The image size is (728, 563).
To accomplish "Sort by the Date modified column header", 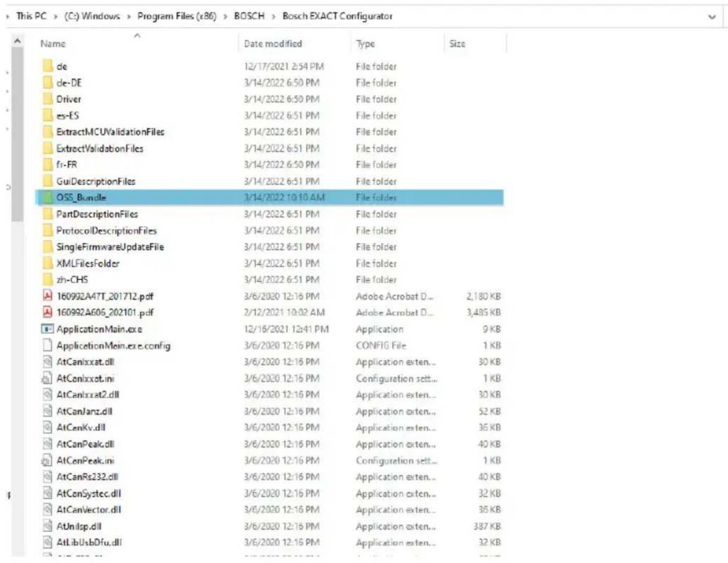I will pos(273,44).
